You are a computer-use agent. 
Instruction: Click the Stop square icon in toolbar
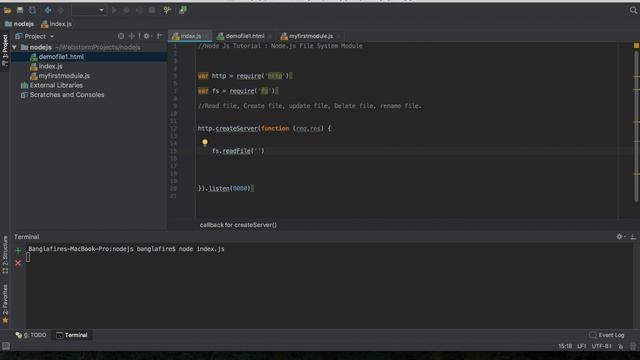(x=152, y=10)
